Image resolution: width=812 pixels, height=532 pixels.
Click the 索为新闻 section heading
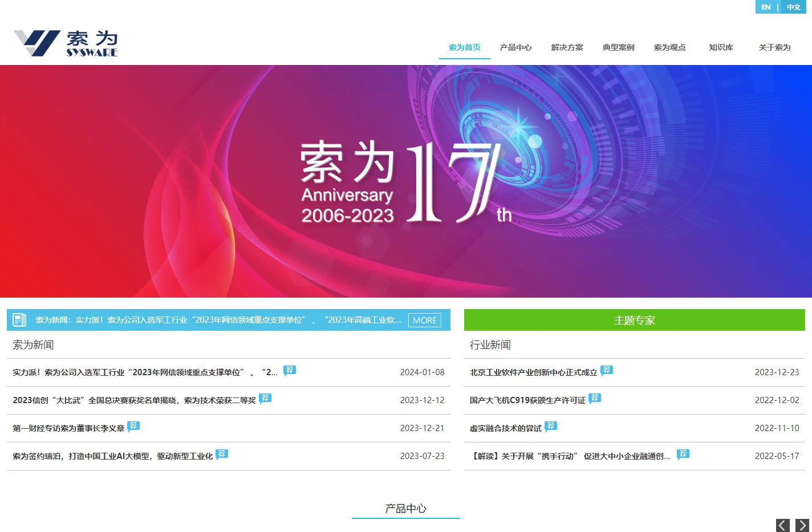(33, 344)
